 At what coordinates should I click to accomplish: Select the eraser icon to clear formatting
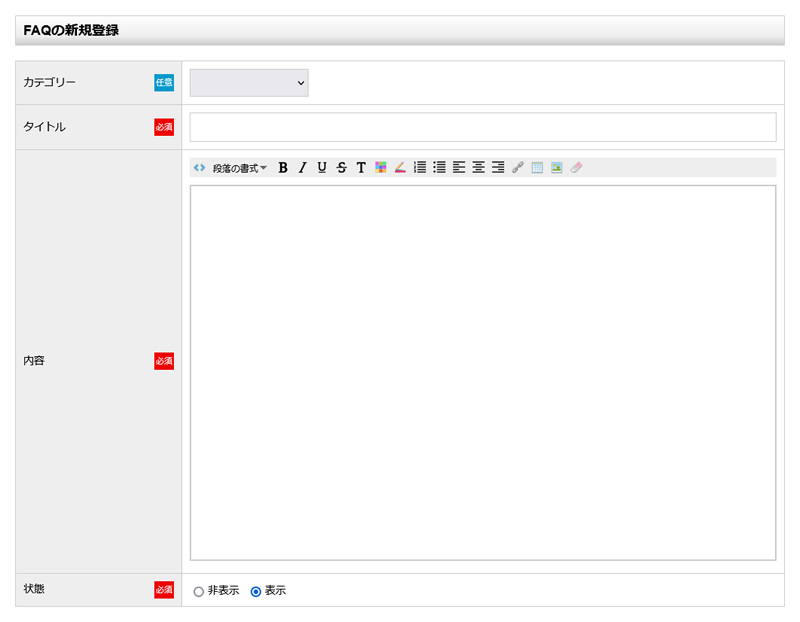pos(576,167)
